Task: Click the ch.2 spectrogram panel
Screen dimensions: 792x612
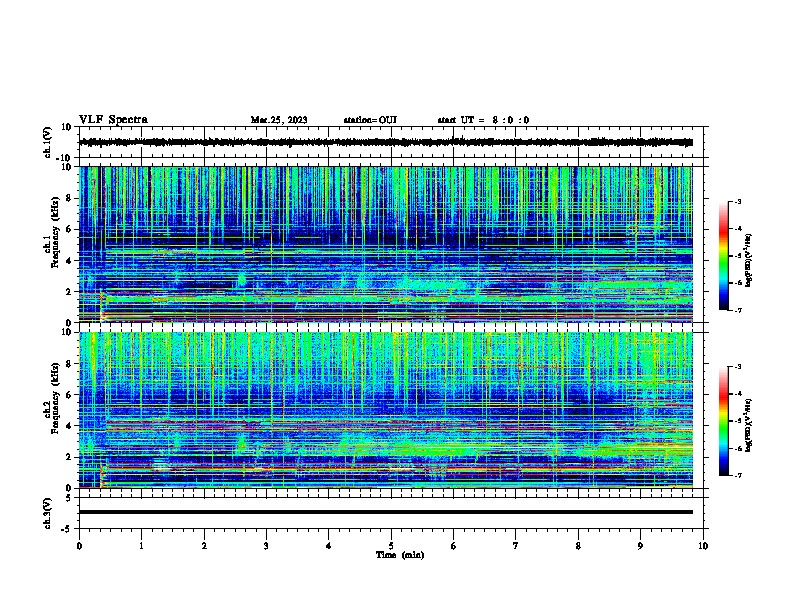Action: 386,410
